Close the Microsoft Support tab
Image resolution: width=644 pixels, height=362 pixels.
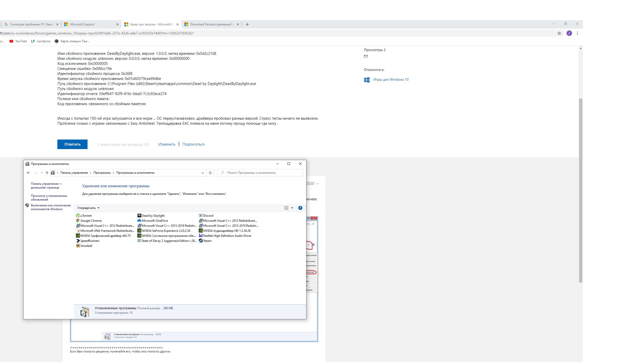[117, 24]
